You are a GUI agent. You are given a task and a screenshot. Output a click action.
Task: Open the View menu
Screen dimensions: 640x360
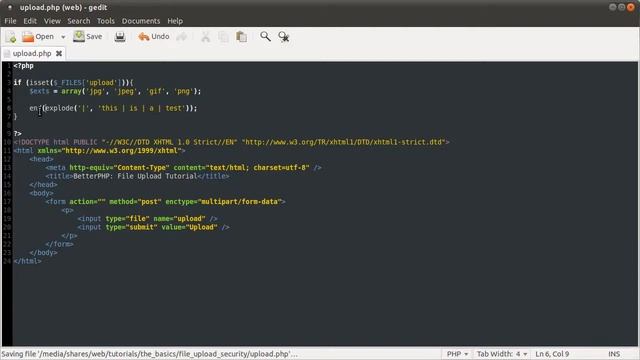tap(52, 21)
